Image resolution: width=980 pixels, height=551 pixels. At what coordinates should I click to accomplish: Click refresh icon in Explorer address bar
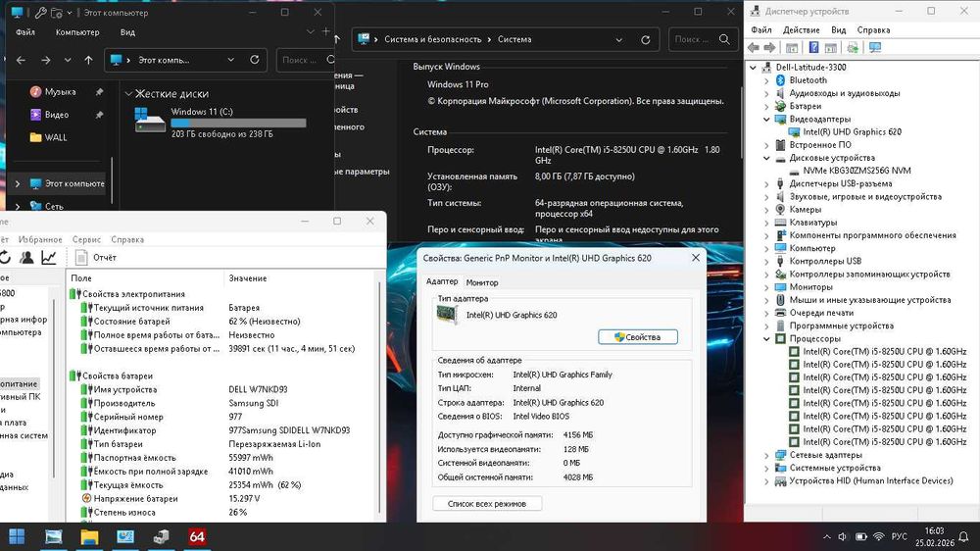255,60
